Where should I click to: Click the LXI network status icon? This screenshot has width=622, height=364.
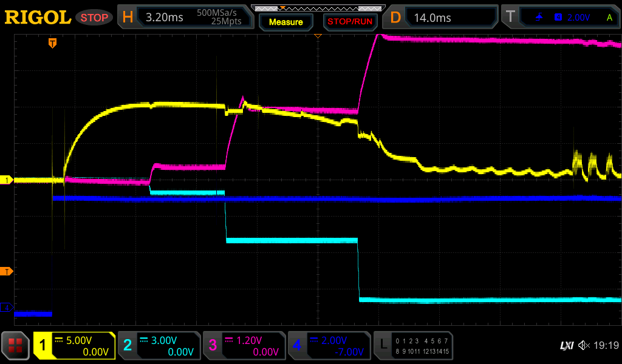[566, 346]
